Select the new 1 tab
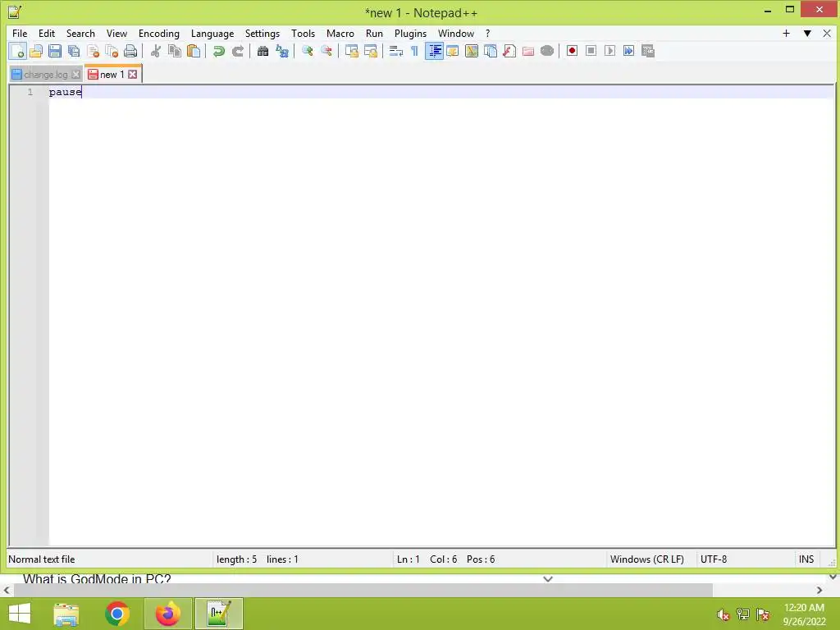The width and height of the screenshot is (840, 630). 112,75
